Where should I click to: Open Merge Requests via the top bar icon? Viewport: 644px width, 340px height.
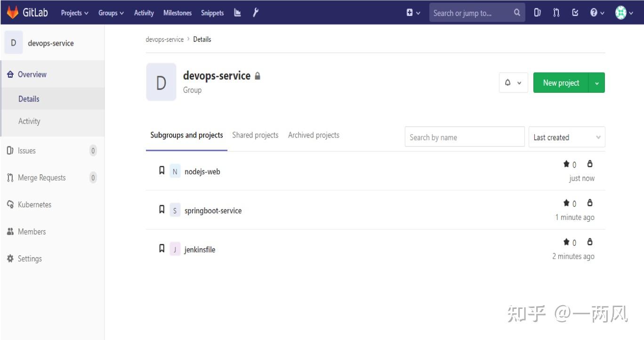556,13
